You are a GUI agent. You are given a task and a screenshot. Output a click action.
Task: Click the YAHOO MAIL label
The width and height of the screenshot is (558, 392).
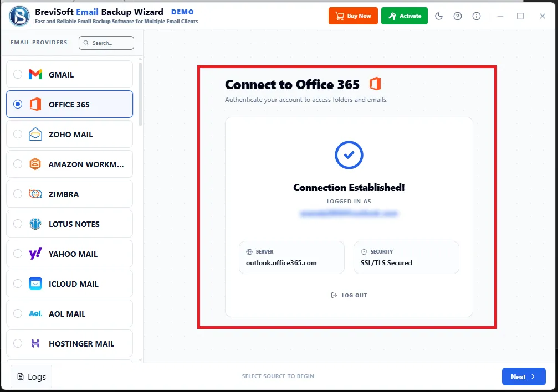click(x=73, y=254)
